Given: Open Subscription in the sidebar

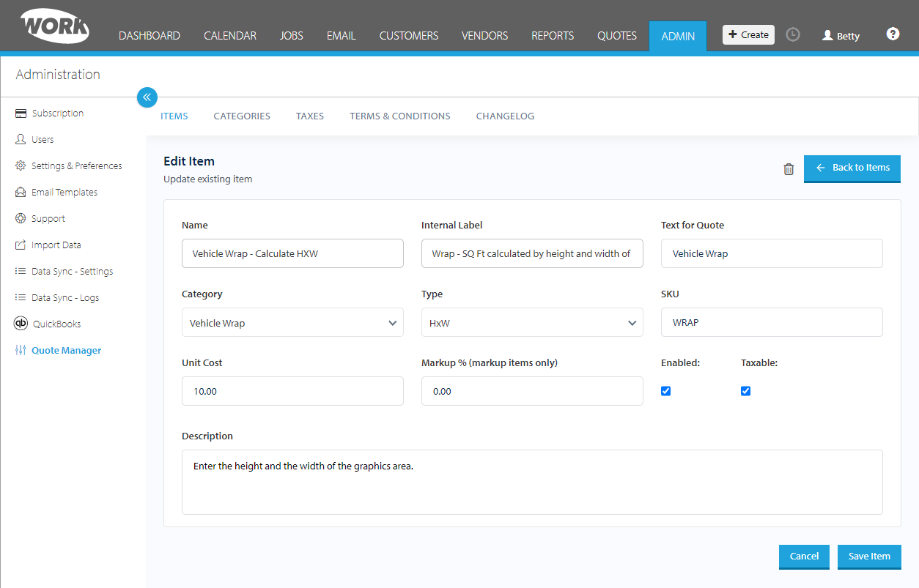Looking at the screenshot, I should [58, 113].
